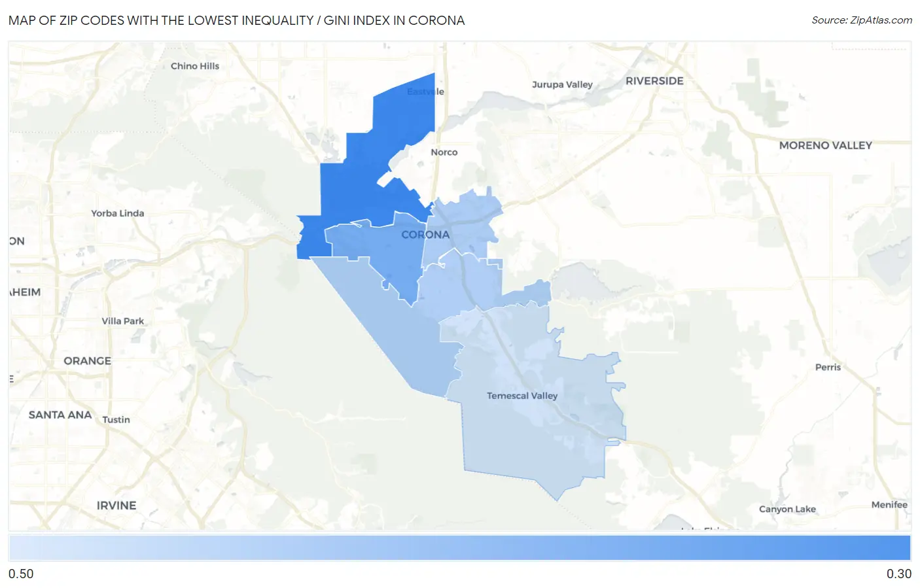920x588 pixels.
Task: Click the Source: ZipAtlas.com text
Action: [862, 20]
